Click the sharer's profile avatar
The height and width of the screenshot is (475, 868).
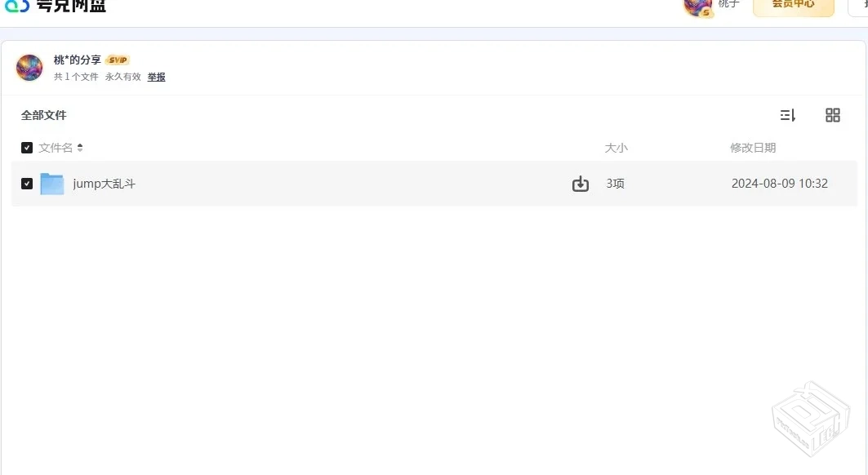pyautogui.click(x=29, y=68)
